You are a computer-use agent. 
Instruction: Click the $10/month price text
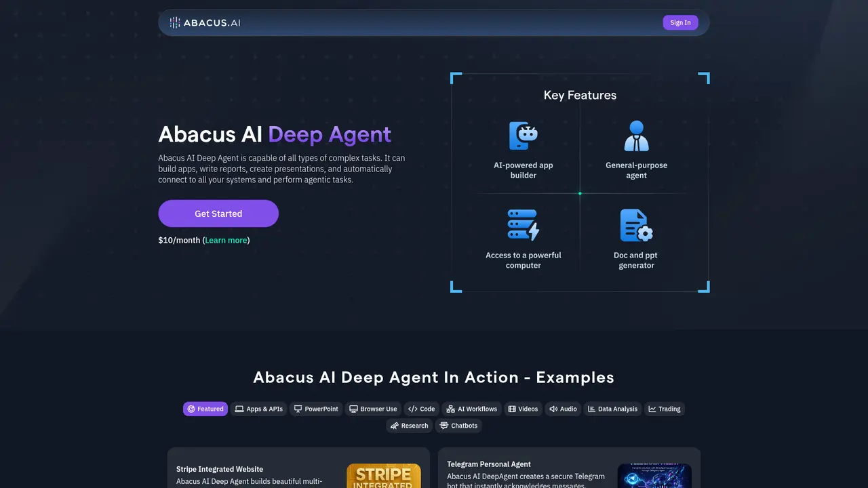(179, 240)
